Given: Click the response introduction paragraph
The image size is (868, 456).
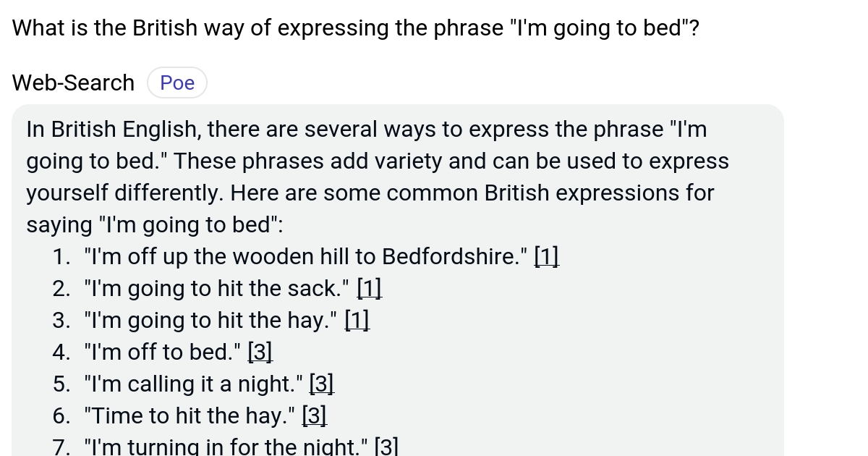Looking at the screenshot, I should (x=376, y=176).
